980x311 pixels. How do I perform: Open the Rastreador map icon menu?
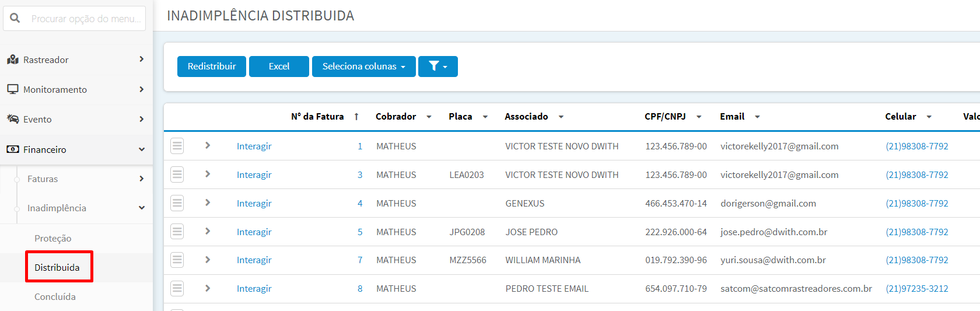point(12,60)
